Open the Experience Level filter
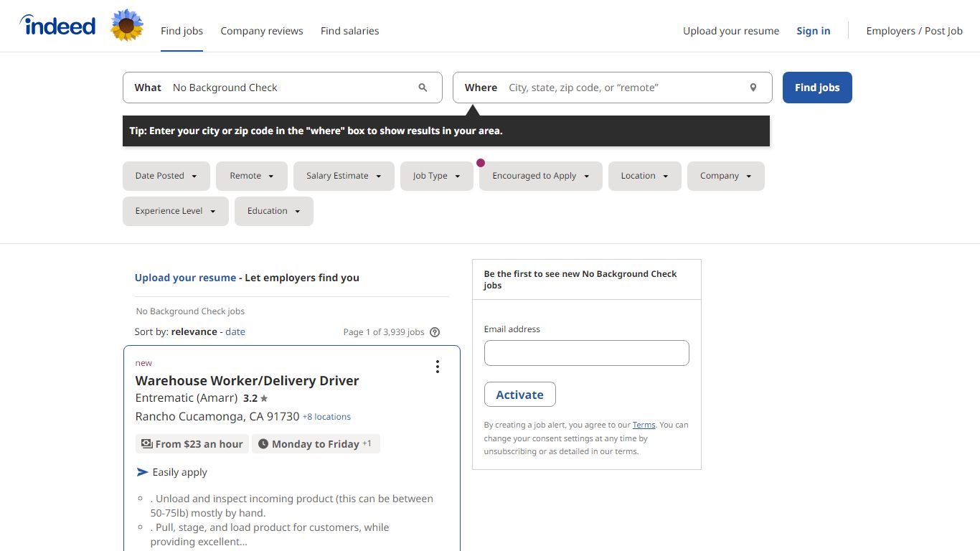 (x=176, y=211)
